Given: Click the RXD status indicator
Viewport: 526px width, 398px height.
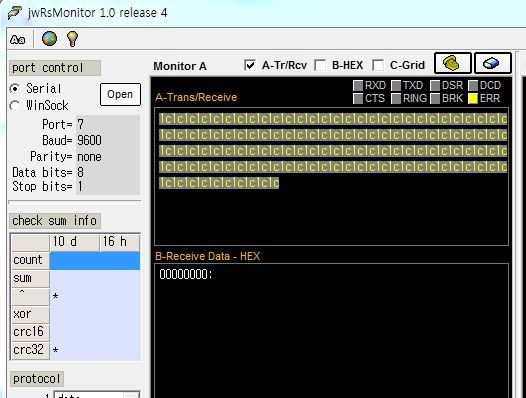Looking at the screenshot, I should tap(358, 86).
